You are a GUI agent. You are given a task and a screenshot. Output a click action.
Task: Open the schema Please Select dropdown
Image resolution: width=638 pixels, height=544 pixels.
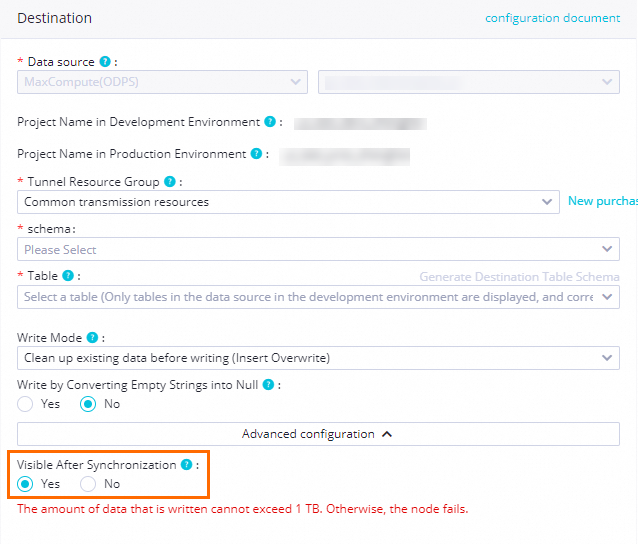pyautogui.click(x=318, y=249)
